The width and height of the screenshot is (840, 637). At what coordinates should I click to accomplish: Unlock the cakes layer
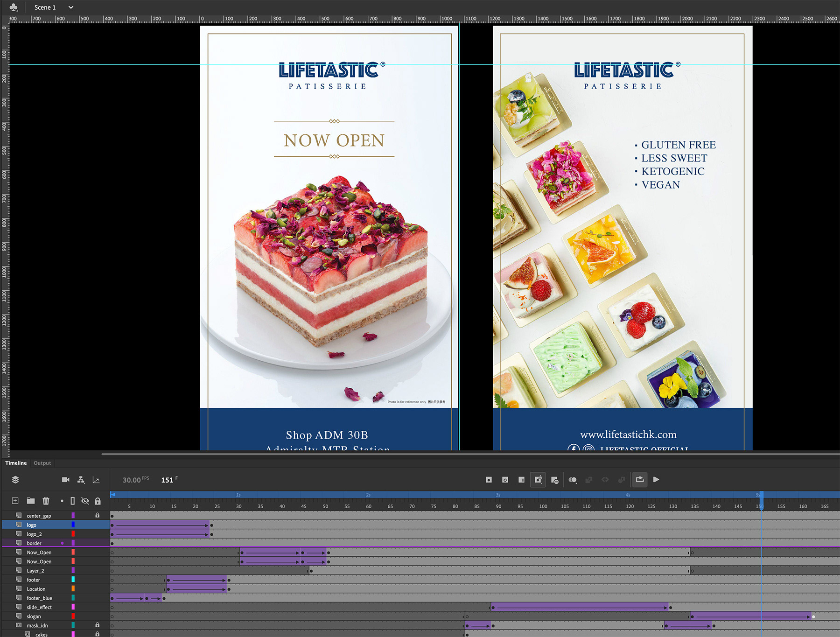[97, 634]
